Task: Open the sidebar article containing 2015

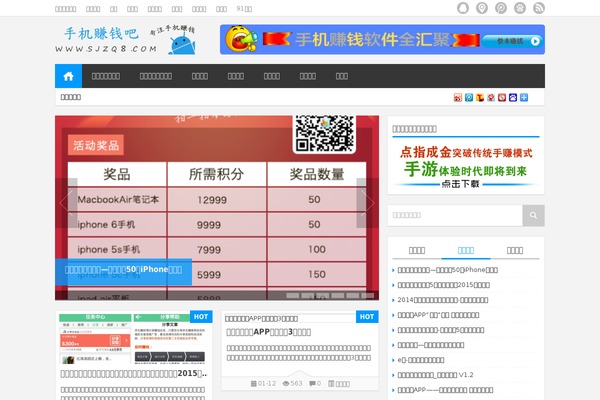Action: pos(443,285)
